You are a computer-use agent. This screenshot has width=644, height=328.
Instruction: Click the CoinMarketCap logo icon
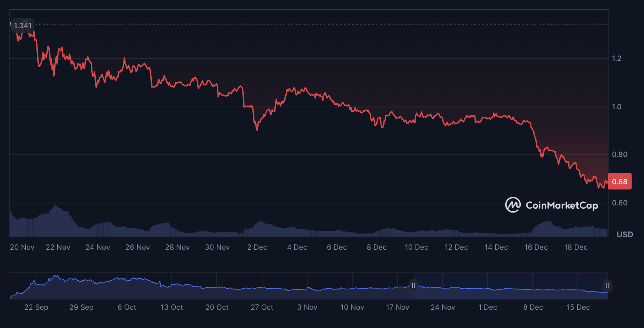coord(513,205)
